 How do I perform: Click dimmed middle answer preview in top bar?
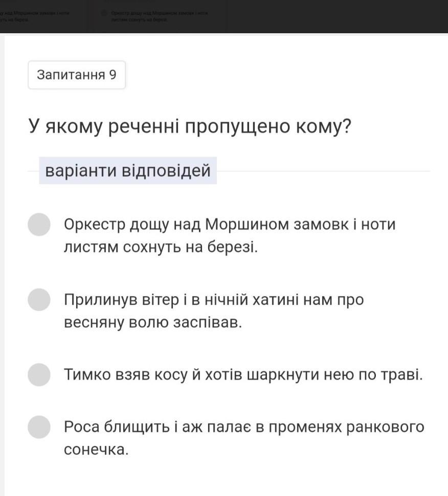point(160,15)
